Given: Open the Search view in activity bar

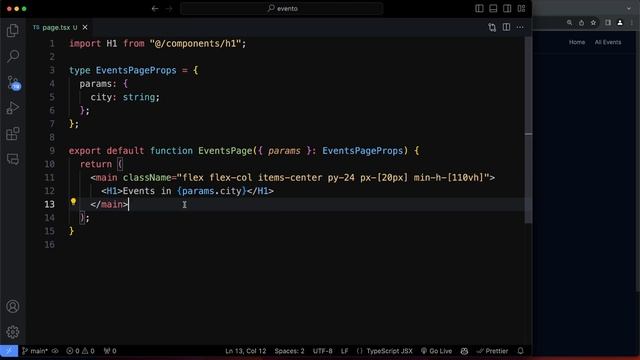Looking at the screenshot, I should [13, 56].
